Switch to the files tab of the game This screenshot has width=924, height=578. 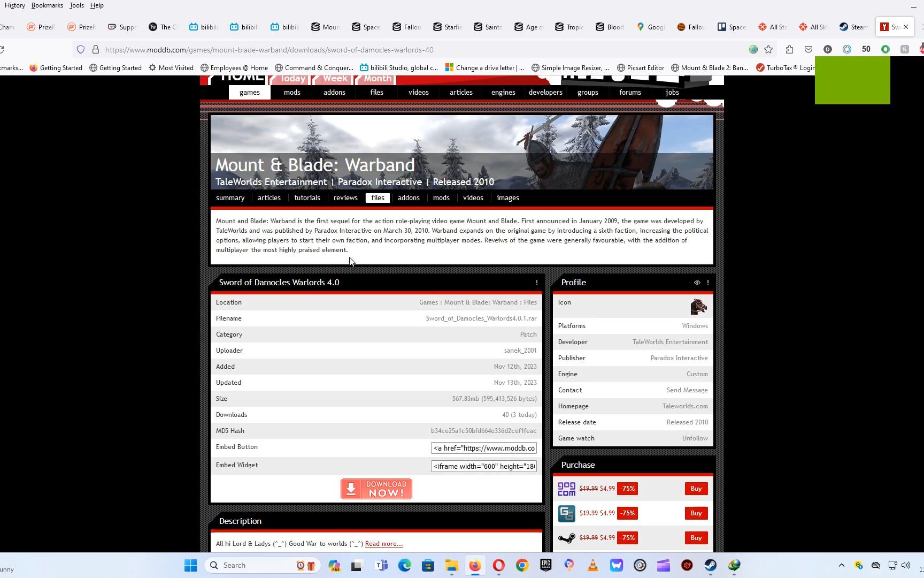pos(378,198)
